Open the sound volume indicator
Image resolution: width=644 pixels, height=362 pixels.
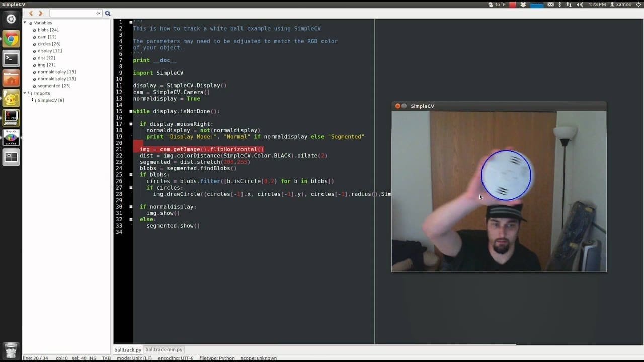click(x=580, y=4)
